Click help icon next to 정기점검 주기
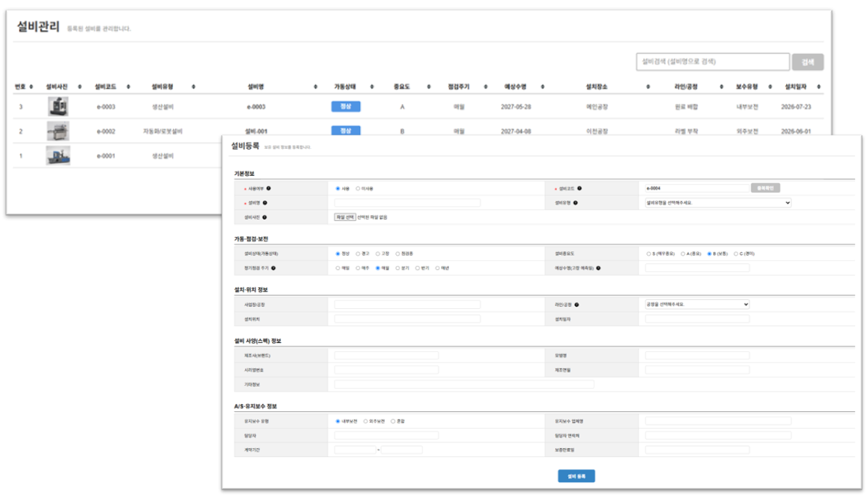 [x=274, y=268]
